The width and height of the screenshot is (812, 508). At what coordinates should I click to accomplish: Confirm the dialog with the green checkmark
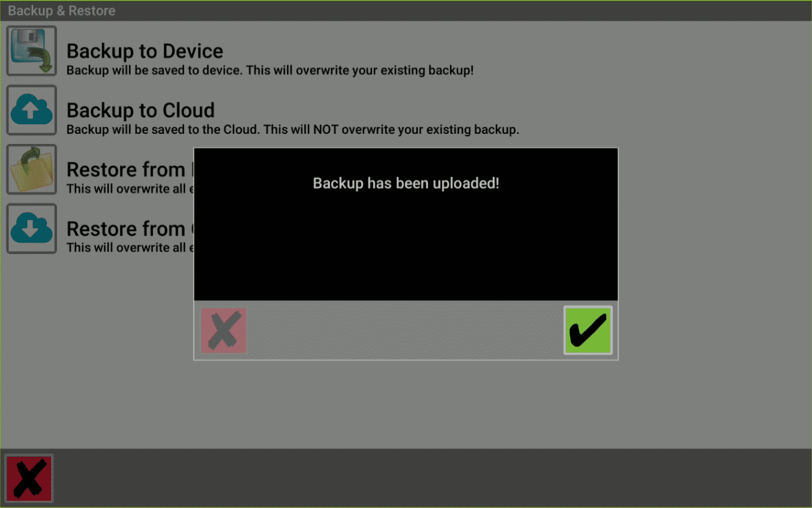pos(588,331)
